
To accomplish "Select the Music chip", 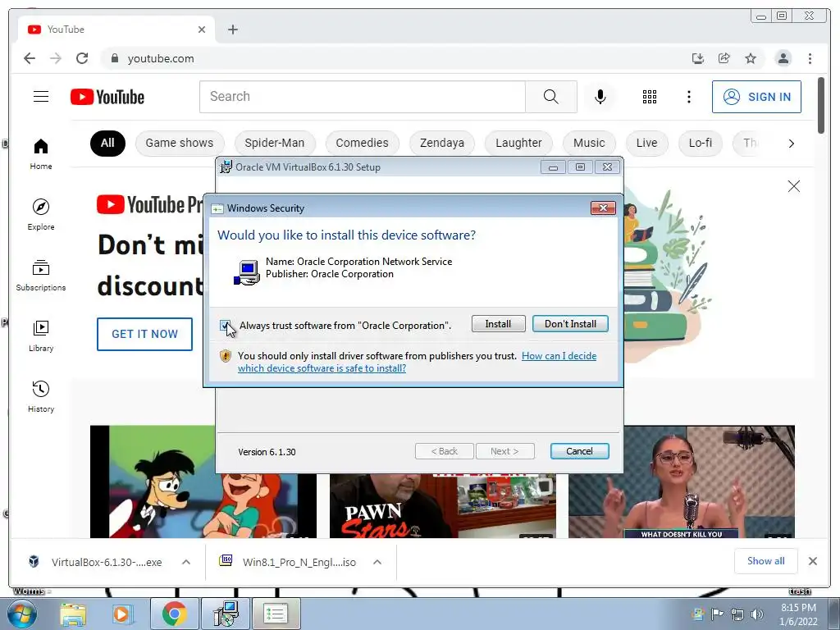I will tap(589, 143).
